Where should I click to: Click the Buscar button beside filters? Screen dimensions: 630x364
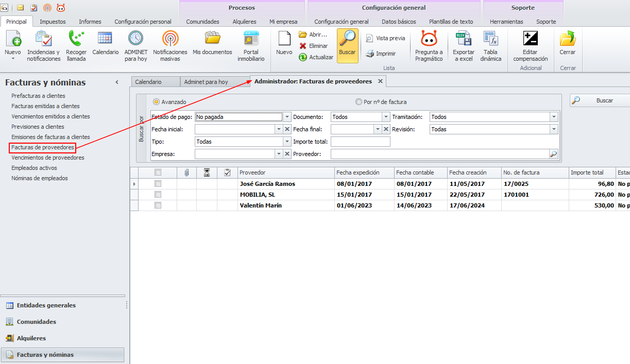pos(600,100)
